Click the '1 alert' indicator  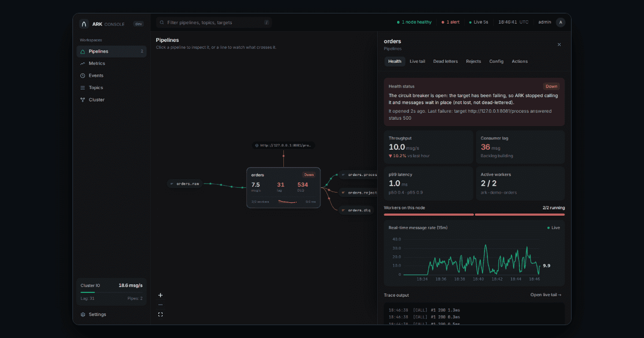tap(450, 23)
